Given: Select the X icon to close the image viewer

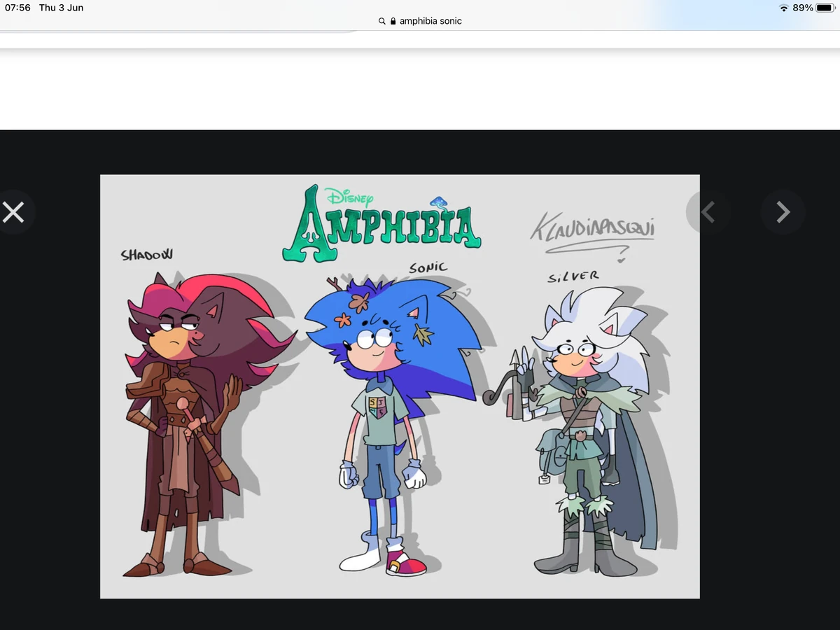Looking at the screenshot, I should (x=15, y=211).
